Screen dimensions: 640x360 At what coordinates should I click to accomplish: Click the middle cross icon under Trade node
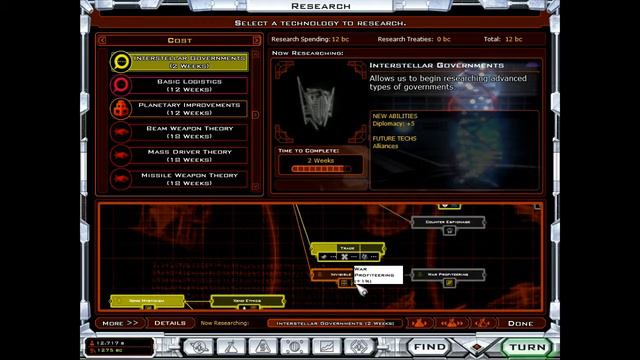(x=344, y=257)
